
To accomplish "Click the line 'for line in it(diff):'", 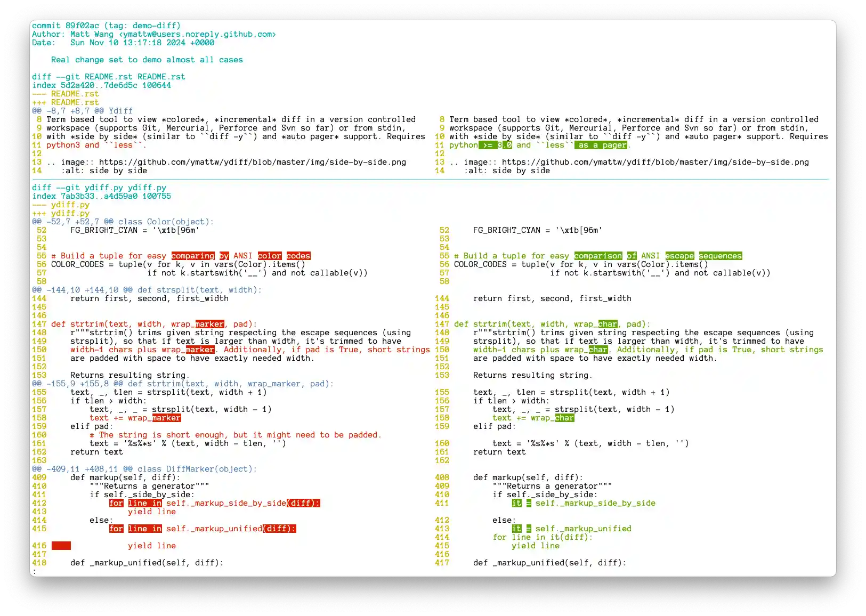I will pyautogui.click(x=543, y=537).
